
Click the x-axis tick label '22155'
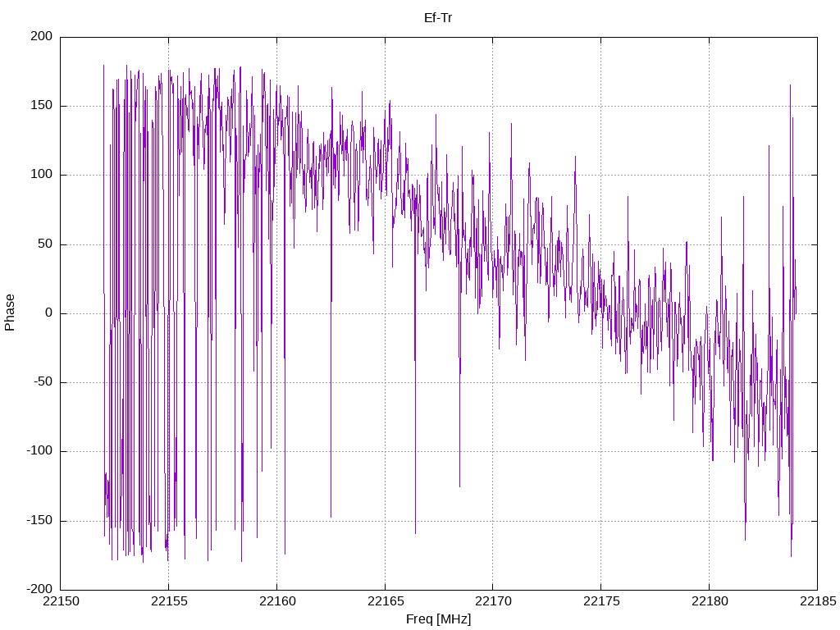169,601
